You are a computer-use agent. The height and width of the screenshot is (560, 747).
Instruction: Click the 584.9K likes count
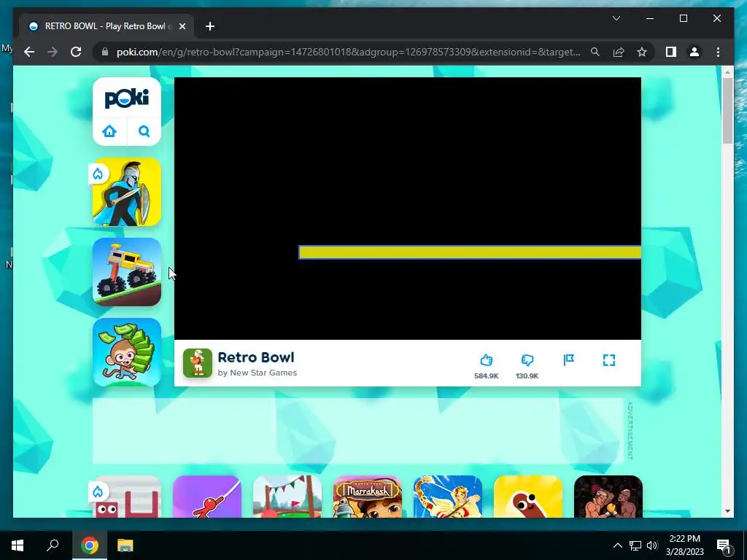tap(486, 376)
